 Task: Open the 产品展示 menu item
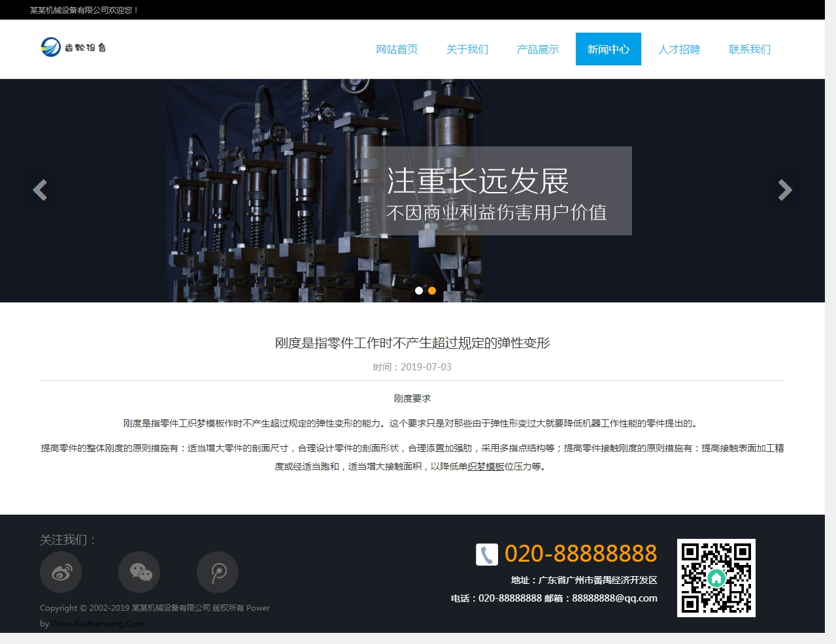pos(538,50)
